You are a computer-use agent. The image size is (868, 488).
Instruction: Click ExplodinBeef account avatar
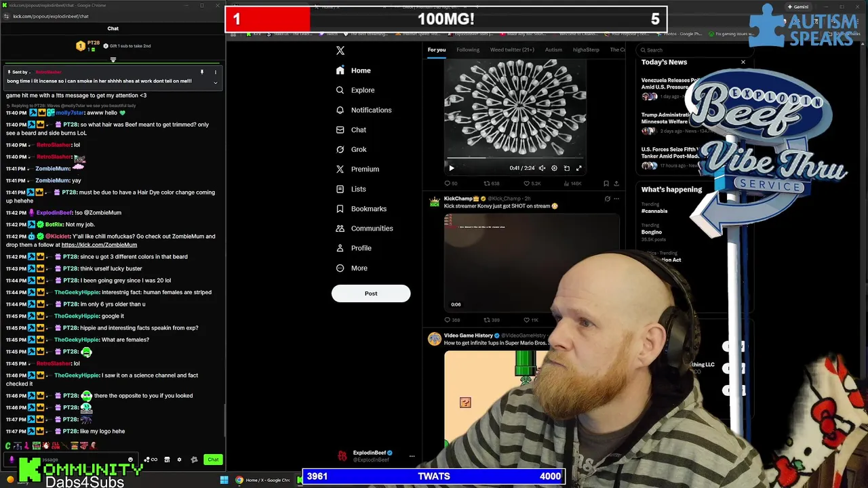[342, 456]
